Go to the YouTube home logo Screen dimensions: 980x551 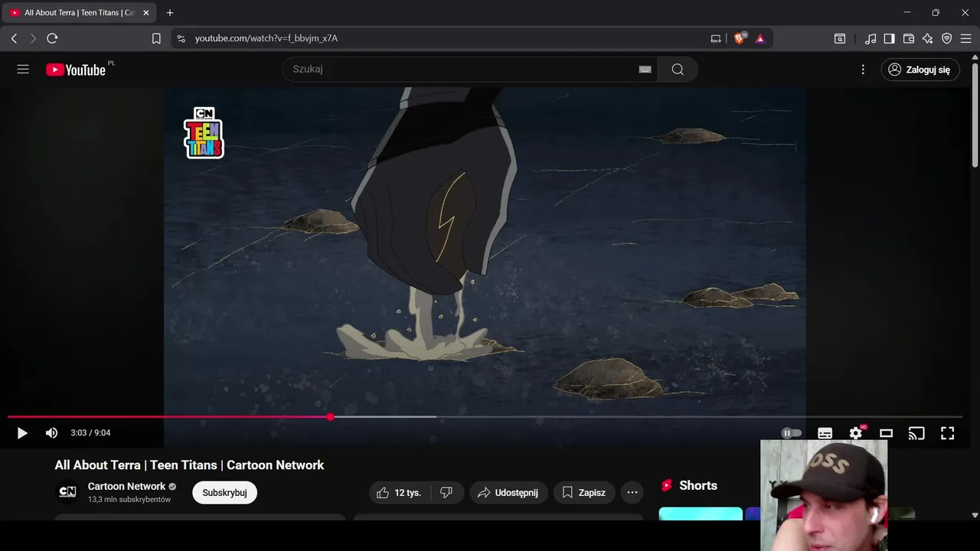click(x=76, y=70)
